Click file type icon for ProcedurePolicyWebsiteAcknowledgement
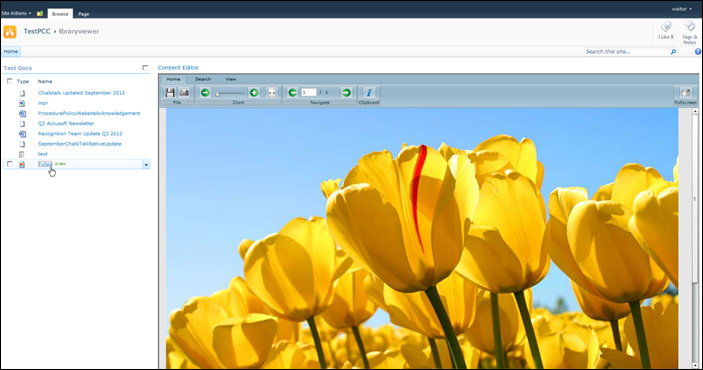 (22, 113)
